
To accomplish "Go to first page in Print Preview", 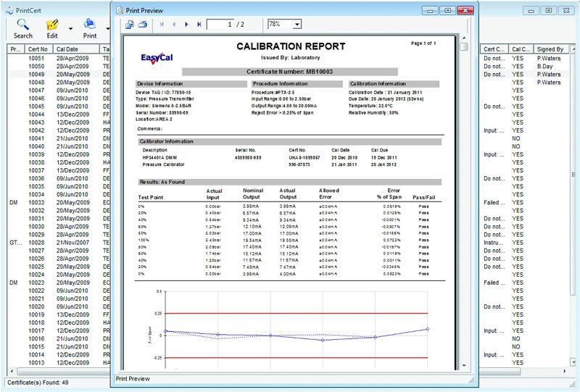I will 162,25.
